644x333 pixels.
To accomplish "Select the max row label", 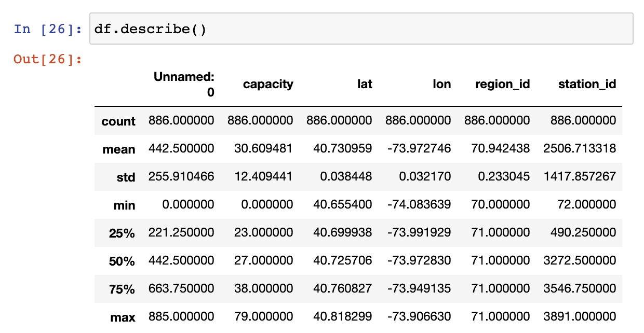I will click(123, 317).
